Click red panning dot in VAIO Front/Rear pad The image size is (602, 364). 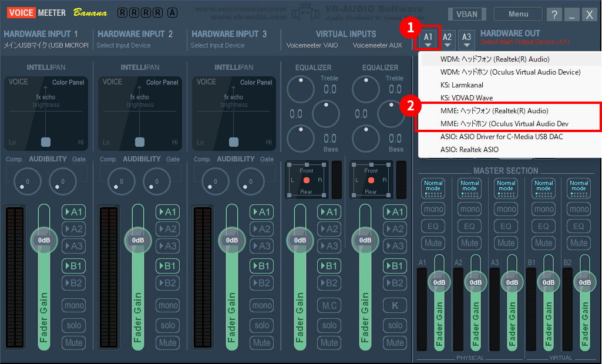307,180
